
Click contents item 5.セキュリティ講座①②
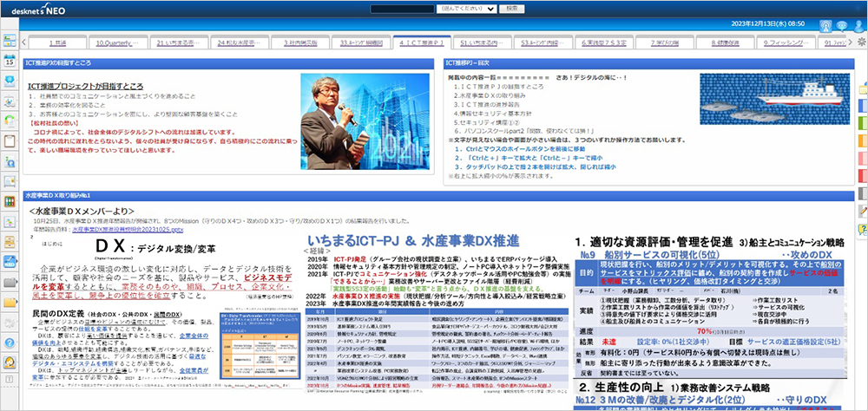tap(485, 121)
